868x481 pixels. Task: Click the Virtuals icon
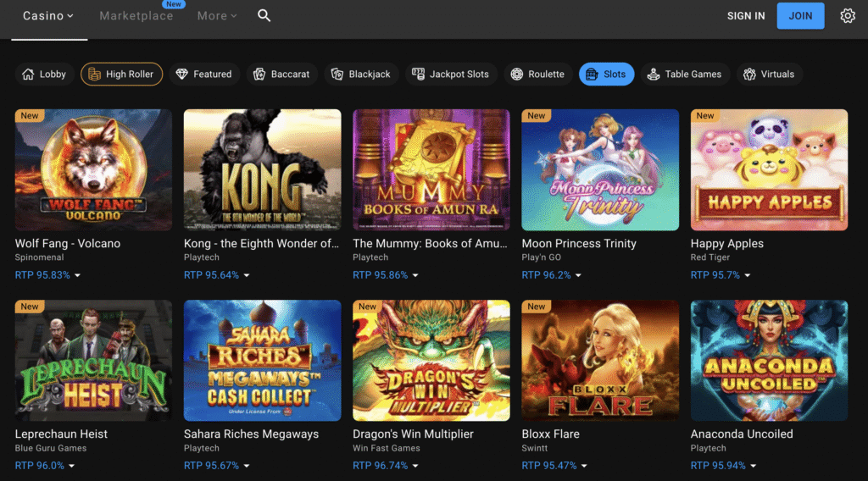click(x=749, y=74)
